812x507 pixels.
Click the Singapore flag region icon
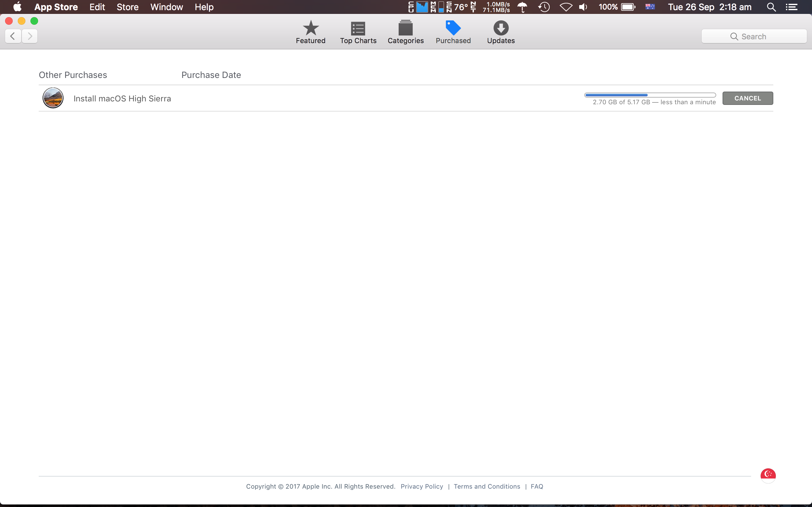(x=768, y=474)
